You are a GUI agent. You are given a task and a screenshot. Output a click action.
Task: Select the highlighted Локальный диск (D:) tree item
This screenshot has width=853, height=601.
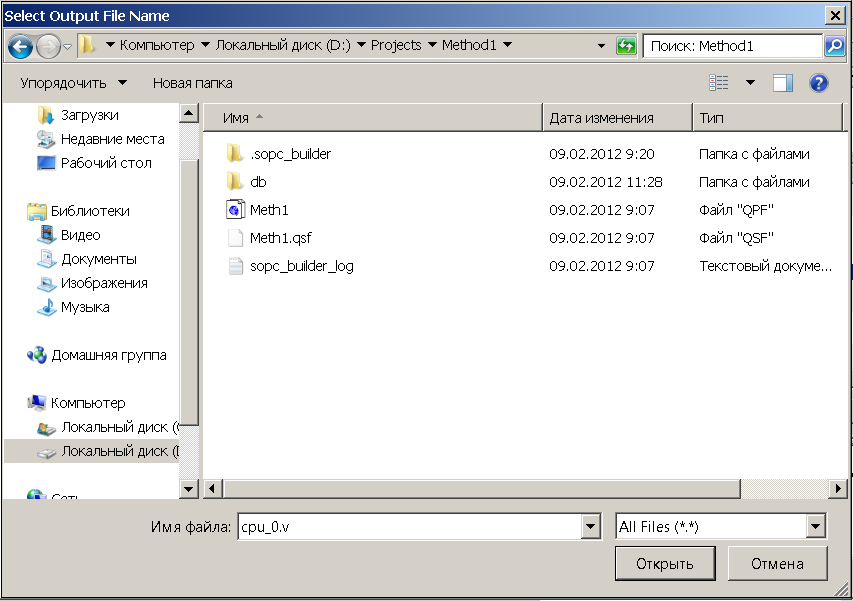91,451
